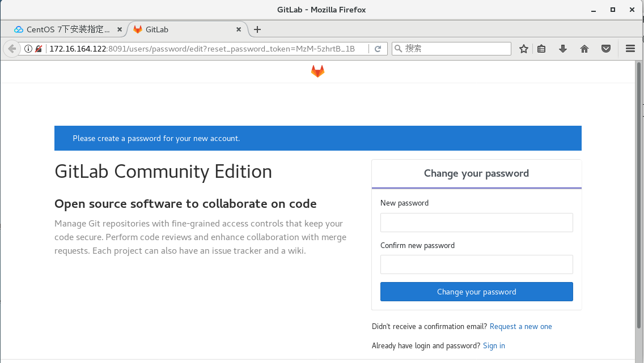Image resolution: width=644 pixels, height=363 pixels.
Task: Open the downloads arrow icon
Action: 563,49
